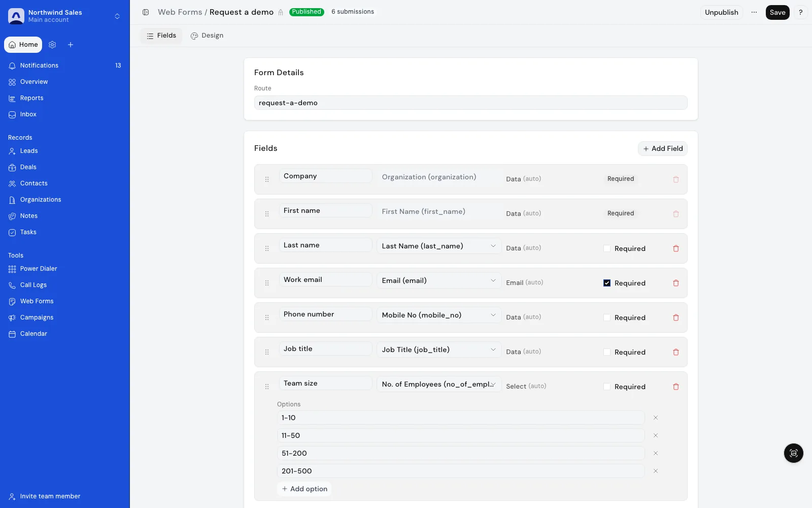Image resolution: width=812 pixels, height=508 pixels.
Task: Click drag handle of First name row
Action: tap(267, 214)
